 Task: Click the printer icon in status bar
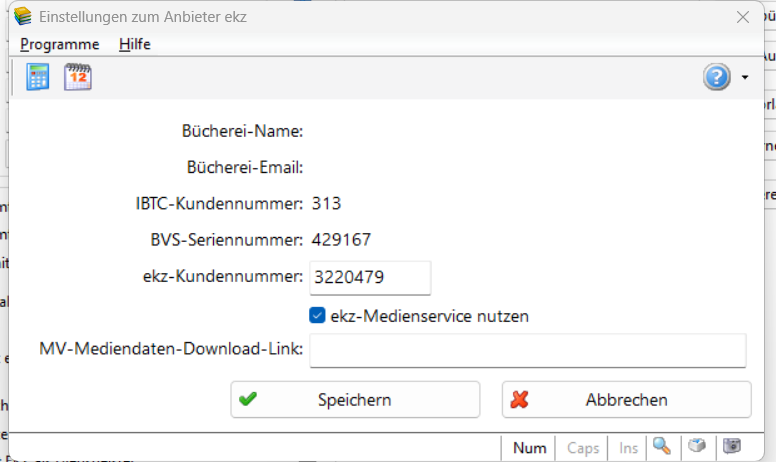tap(697, 446)
